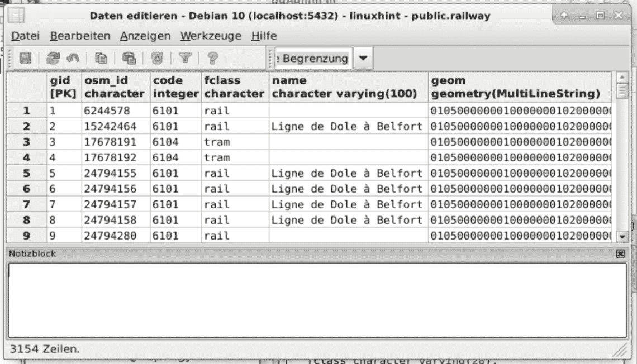Screen dimensions: 637x364
Task: Click the empty name cell in row 9
Action: pos(348,236)
